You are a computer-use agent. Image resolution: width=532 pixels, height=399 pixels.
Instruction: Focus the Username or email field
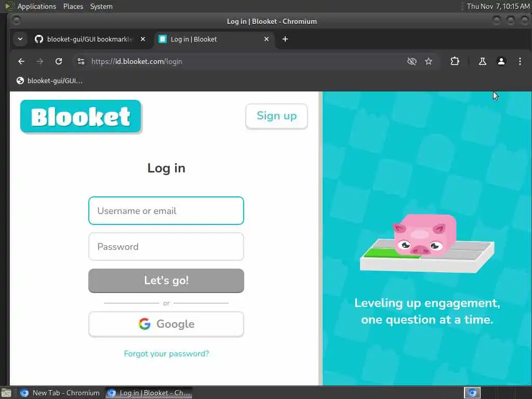[x=166, y=211]
